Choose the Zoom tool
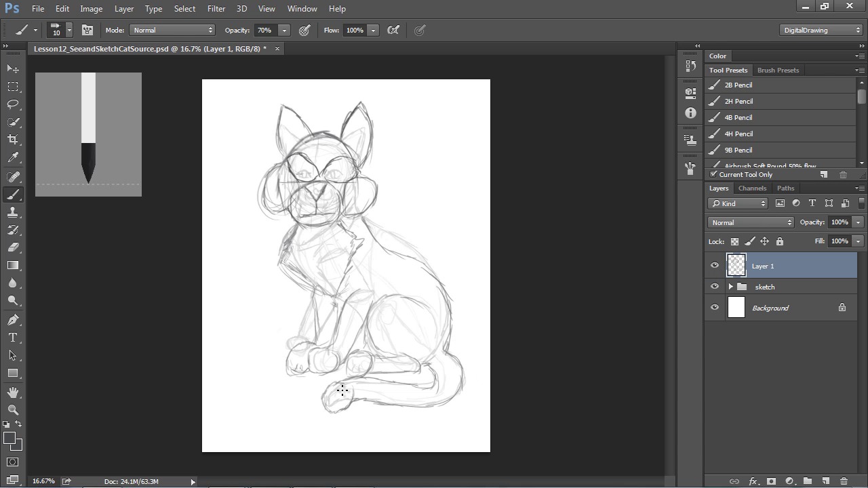This screenshot has height=488, width=868. tap(13, 410)
